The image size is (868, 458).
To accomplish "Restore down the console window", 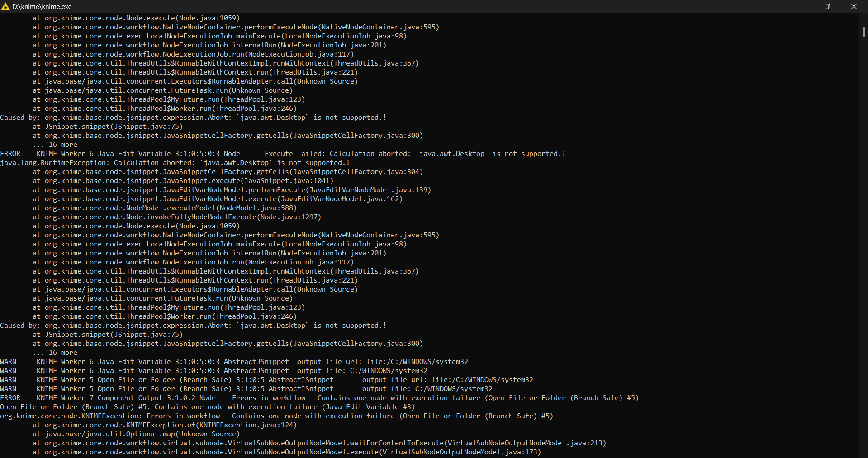I will coord(827,6).
